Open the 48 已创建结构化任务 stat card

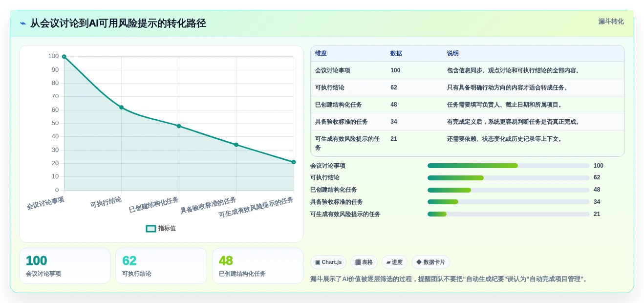pyautogui.click(x=258, y=266)
